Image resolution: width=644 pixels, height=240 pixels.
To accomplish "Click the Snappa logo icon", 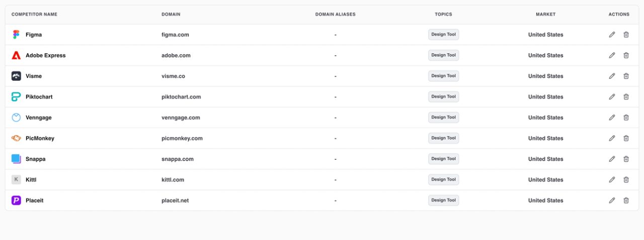I will [16, 159].
